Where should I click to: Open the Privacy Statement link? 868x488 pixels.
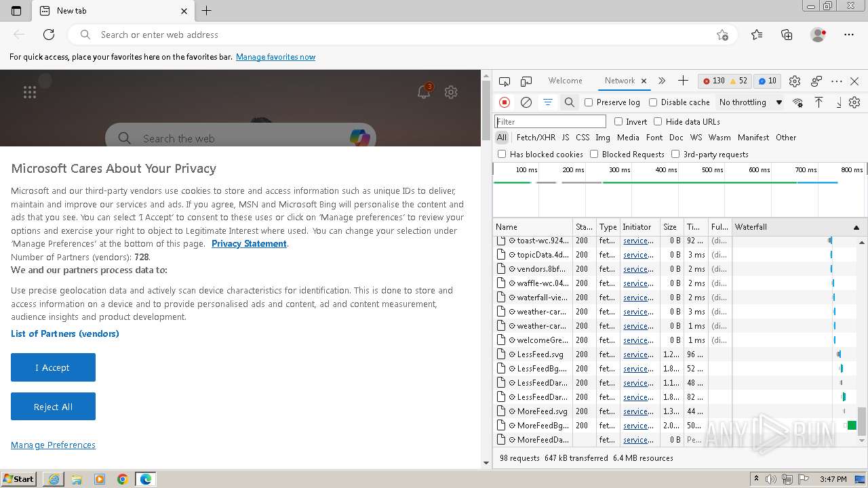(249, 244)
